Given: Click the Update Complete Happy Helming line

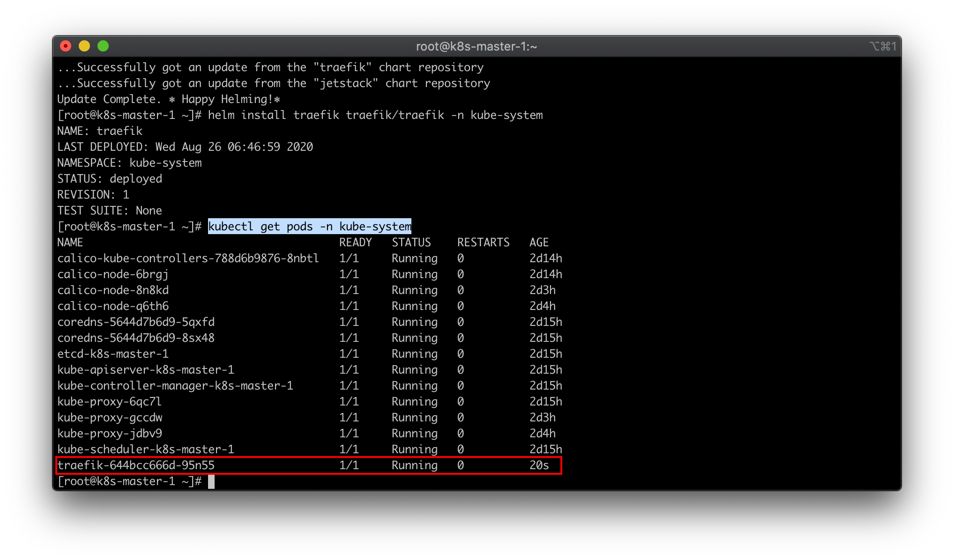Looking at the screenshot, I should click(169, 99).
